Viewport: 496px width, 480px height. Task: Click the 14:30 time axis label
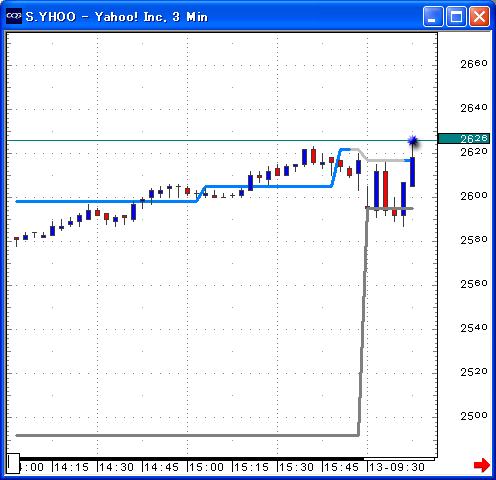[x=116, y=467]
